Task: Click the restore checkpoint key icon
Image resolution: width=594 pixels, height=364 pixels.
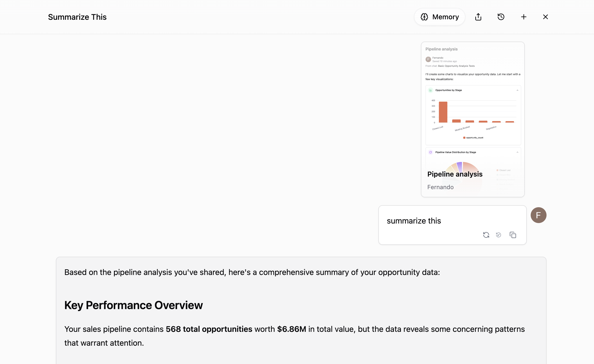Action: point(499,235)
